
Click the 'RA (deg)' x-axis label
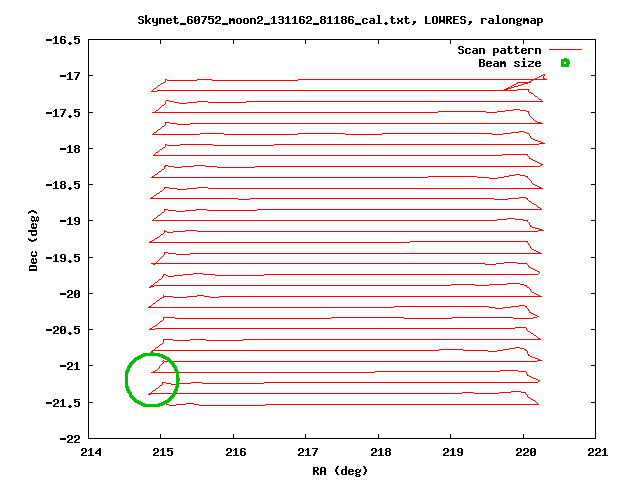click(x=340, y=471)
